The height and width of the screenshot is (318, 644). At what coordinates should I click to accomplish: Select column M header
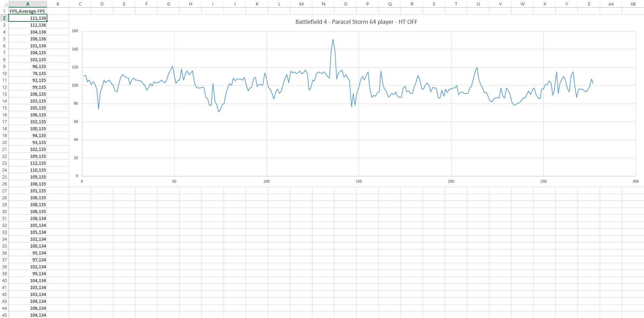tap(301, 4)
